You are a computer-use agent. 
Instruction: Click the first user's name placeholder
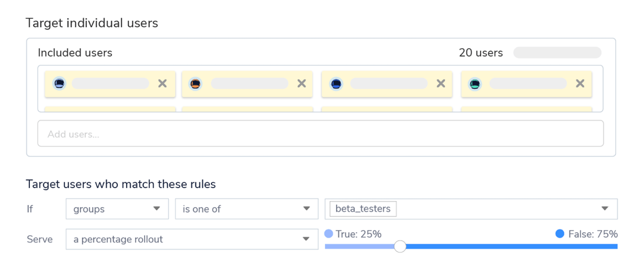(110, 84)
